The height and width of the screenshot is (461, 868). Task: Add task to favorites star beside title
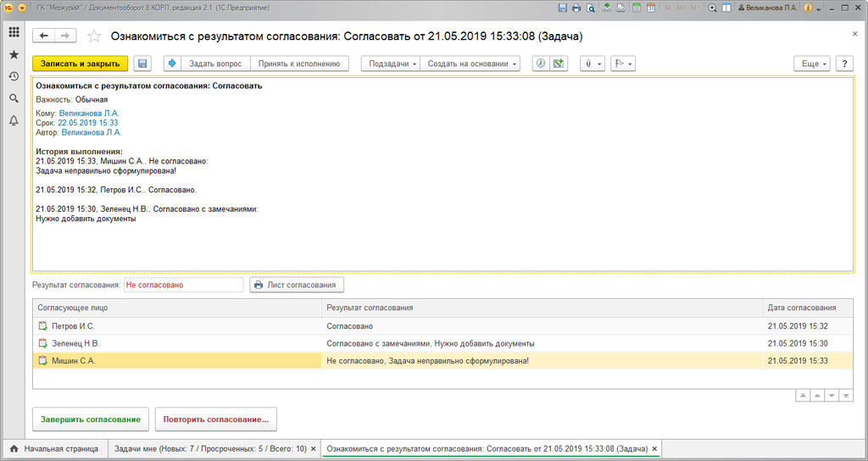click(x=95, y=36)
